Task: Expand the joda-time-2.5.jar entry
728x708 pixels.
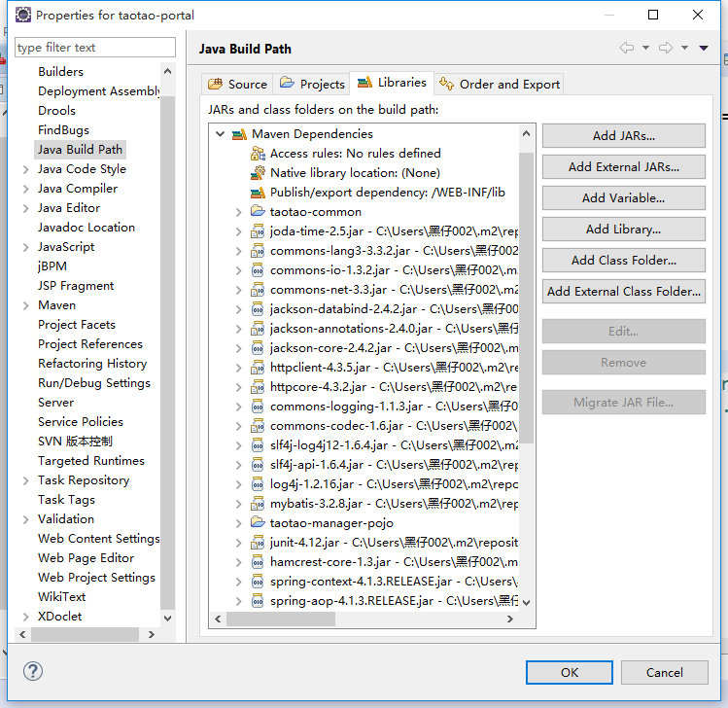Action: click(238, 231)
